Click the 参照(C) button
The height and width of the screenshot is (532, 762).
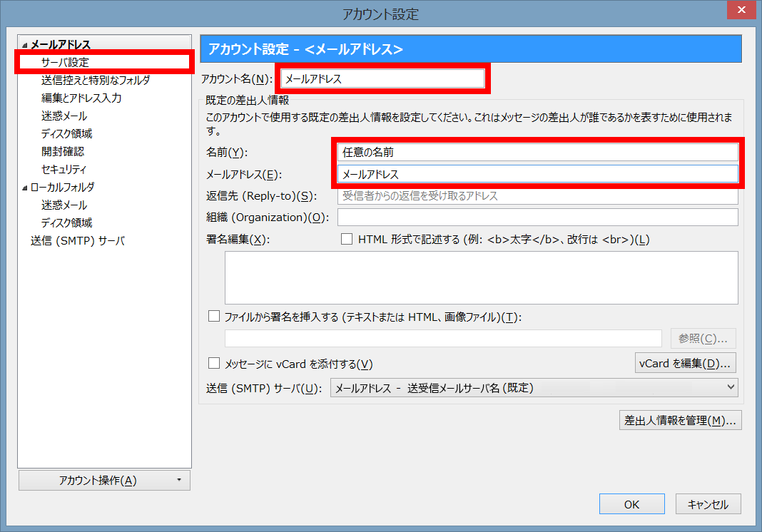coord(703,338)
